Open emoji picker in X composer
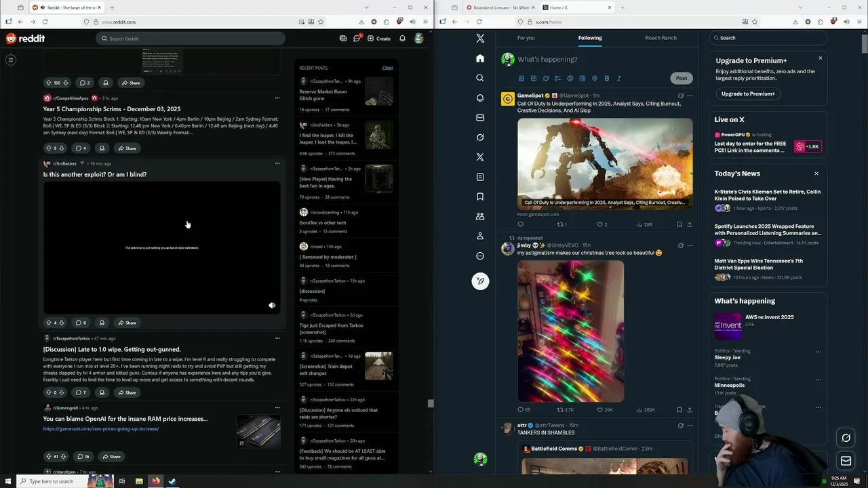The width and height of the screenshot is (868, 488). [570, 79]
